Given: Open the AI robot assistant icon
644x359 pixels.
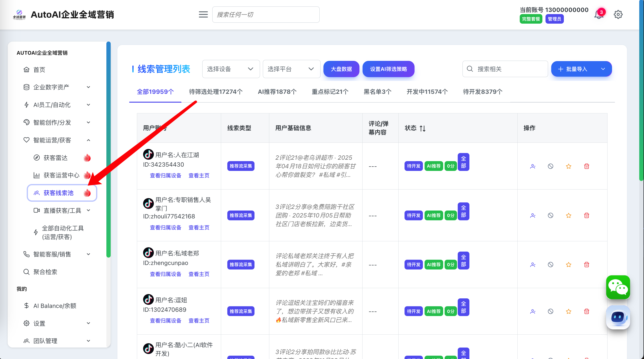Looking at the screenshot, I should tap(618, 317).
